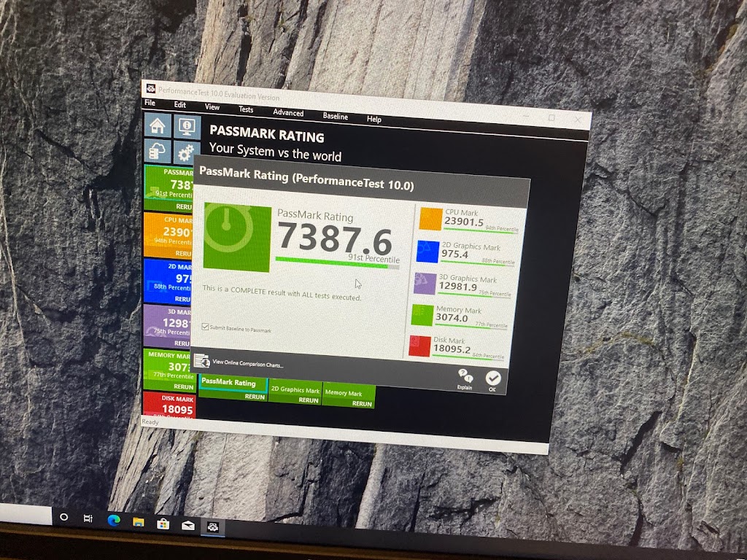The height and width of the screenshot is (560, 747).
Task: Click the PerformanceTest title bar app icon
Action: pyautogui.click(x=150, y=88)
